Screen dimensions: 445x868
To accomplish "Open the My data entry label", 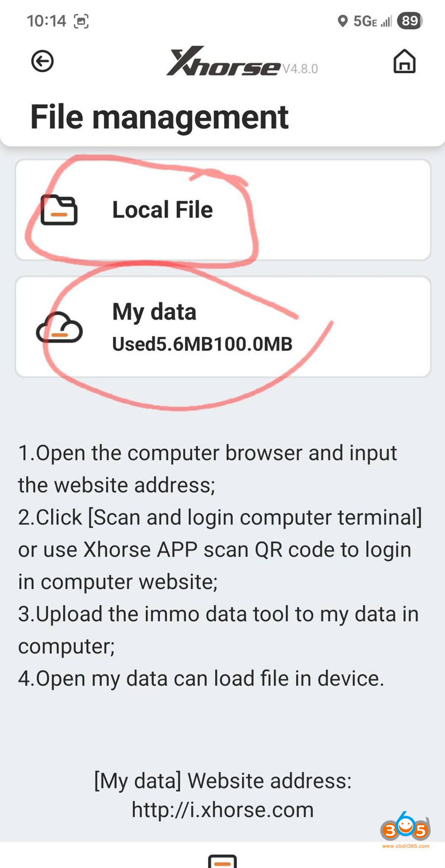I will [154, 312].
